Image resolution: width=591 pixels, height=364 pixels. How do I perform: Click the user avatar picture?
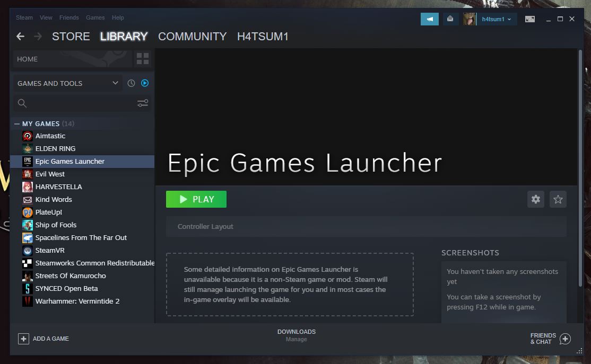[470, 19]
